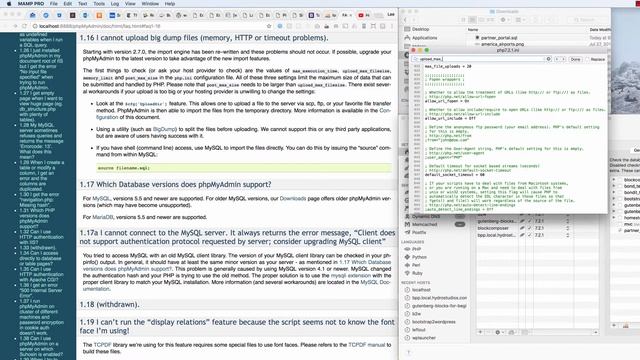This screenshot has height=360, width=640.
Task: Open the BigDump link
Action: [x=164, y=129]
